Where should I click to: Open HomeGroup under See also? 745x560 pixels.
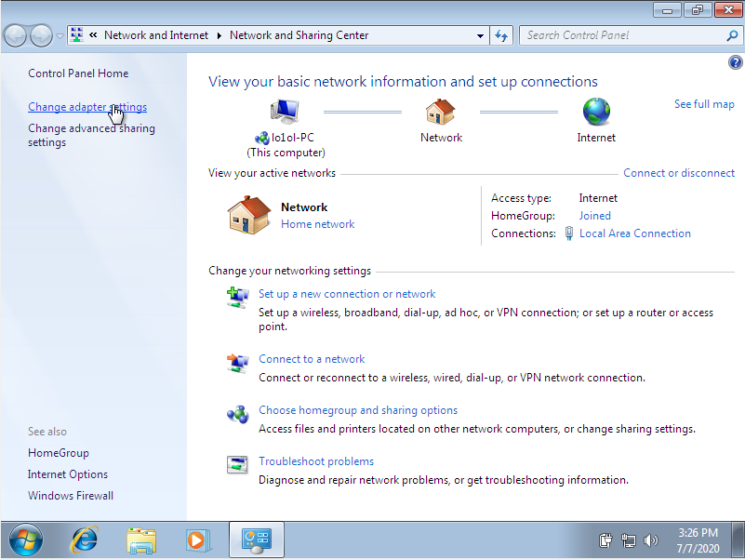[x=59, y=453]
